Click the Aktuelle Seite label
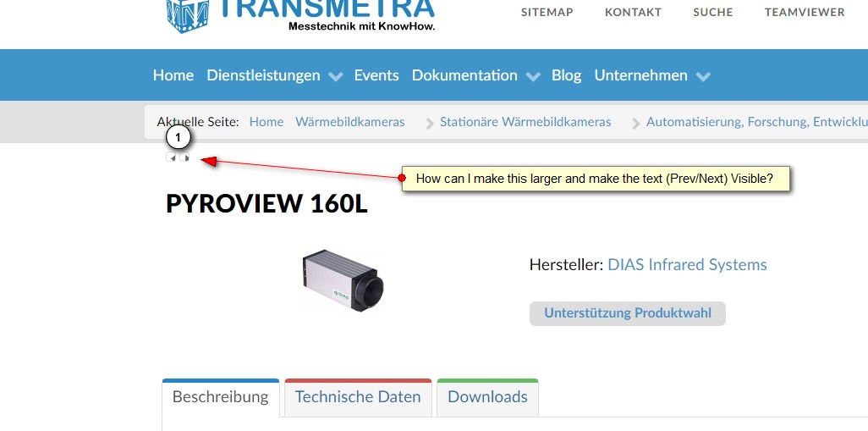The height and width of the screenshot is (431, 868). pyautogui.click(x=198, y=122)
